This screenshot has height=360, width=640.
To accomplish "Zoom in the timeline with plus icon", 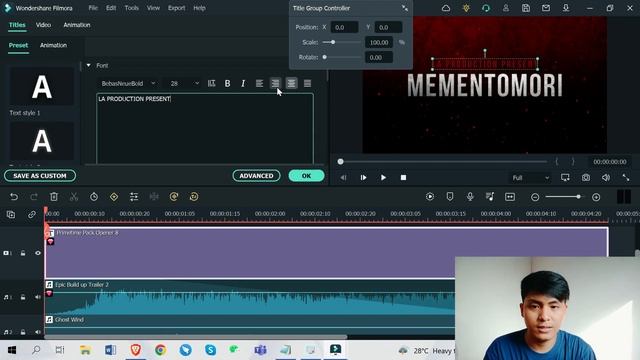I will click(596, 197).
